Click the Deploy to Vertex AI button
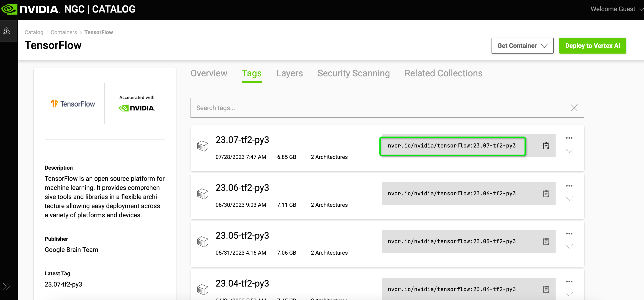This screenshot has height=300, width=644. (x=592, y=46)
